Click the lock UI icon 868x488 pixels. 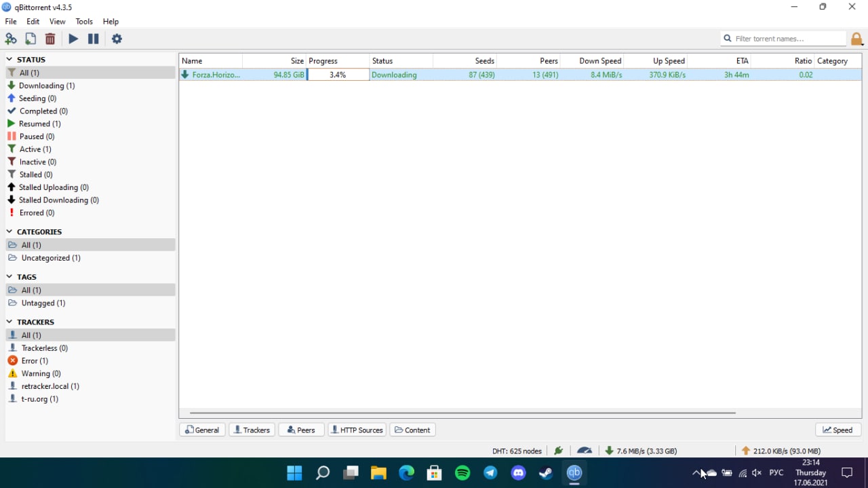click(x=857, y=39)
